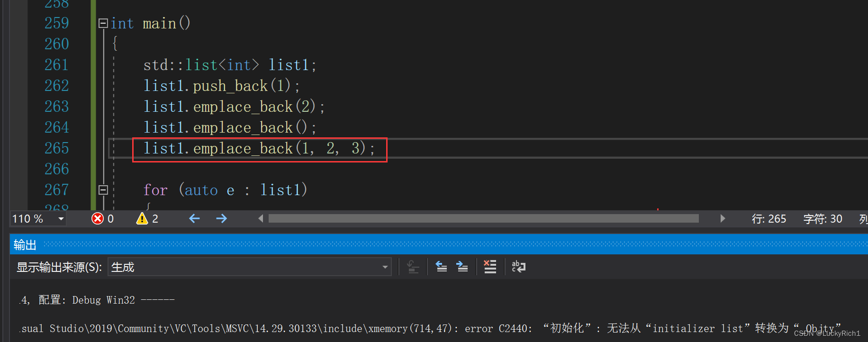Clear all output with the clear icon
Viewport: 868px width, 342px height.
[490, 267]
